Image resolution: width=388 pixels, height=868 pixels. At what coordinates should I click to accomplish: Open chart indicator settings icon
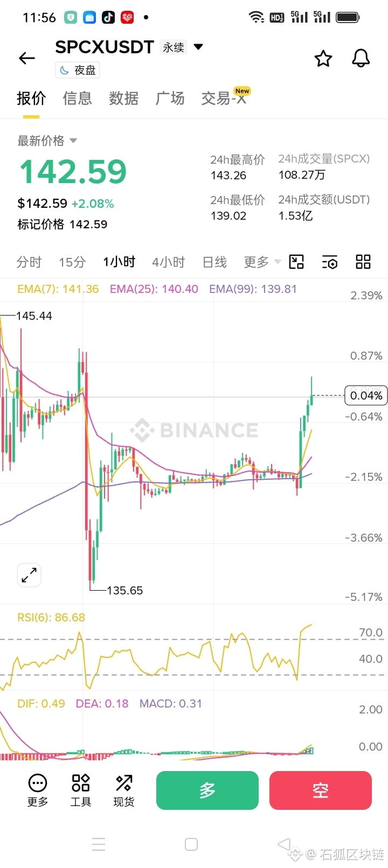[x=330, y=262]
